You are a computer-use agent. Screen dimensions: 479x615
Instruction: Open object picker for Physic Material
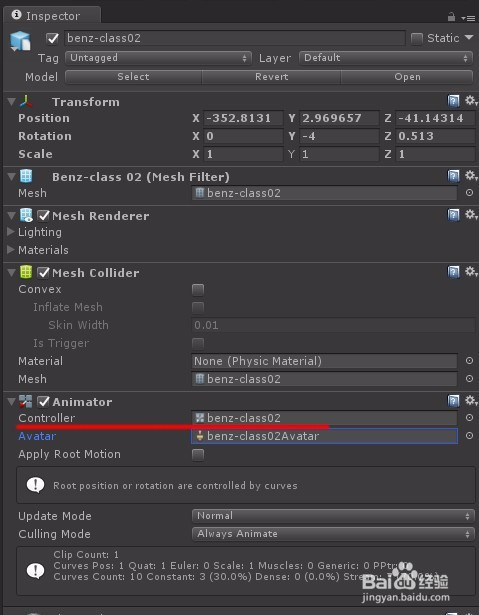[469, 360]
